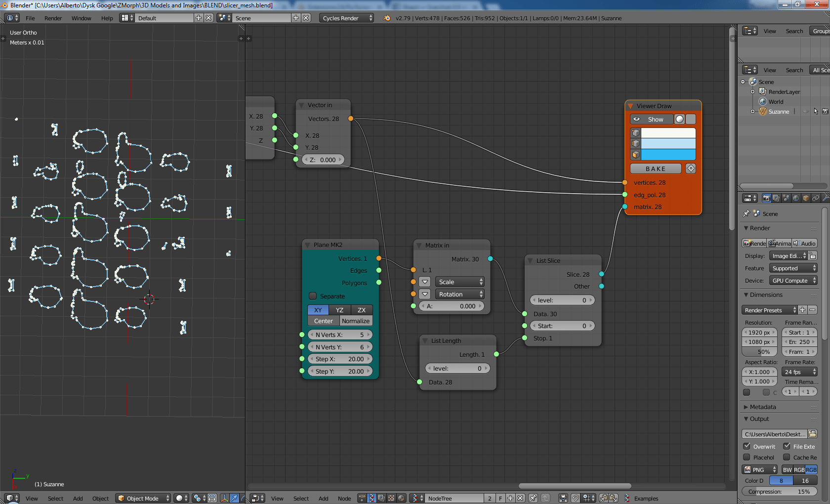Open the Scale dropdown in Matrix in

coord(460,282)
